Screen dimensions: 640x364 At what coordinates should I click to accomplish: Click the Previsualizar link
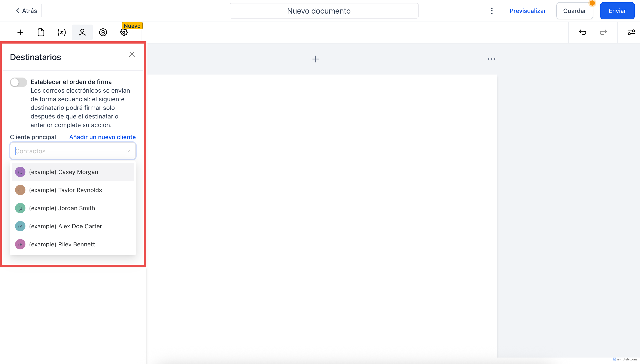tap(527, 11)
